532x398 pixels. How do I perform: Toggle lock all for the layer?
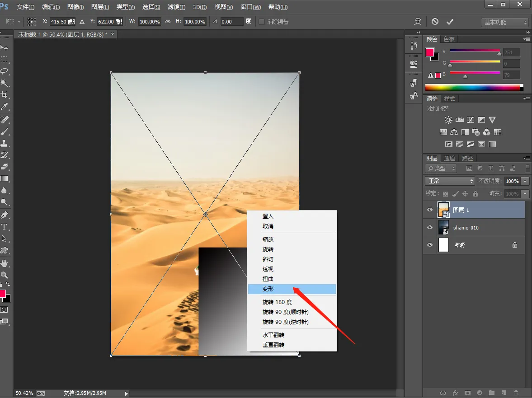click(x=476, y=193)
